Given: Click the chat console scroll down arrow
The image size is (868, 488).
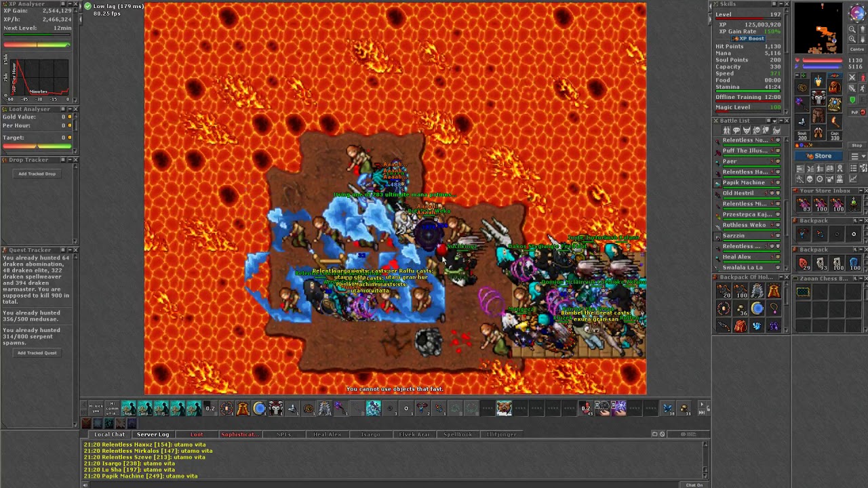Looking at the screenshot, I should click(x=705, y=475).
